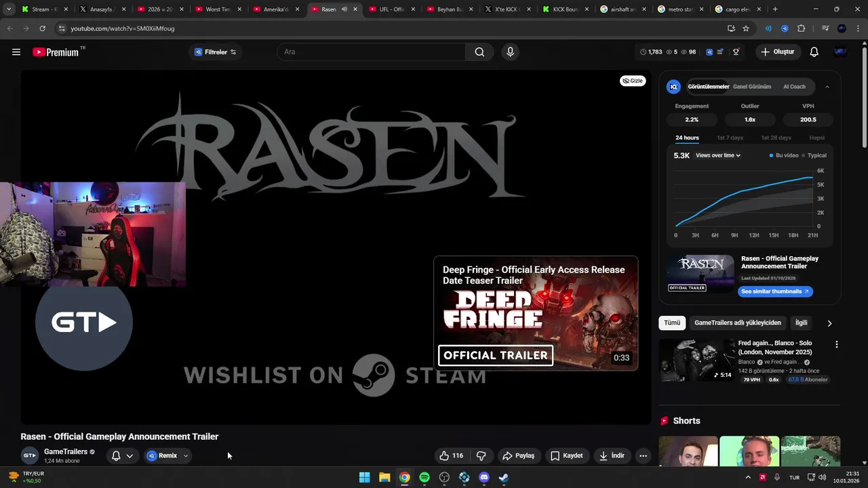Expand the notification bell dropdown for GameTrailers

pos(130,455)
